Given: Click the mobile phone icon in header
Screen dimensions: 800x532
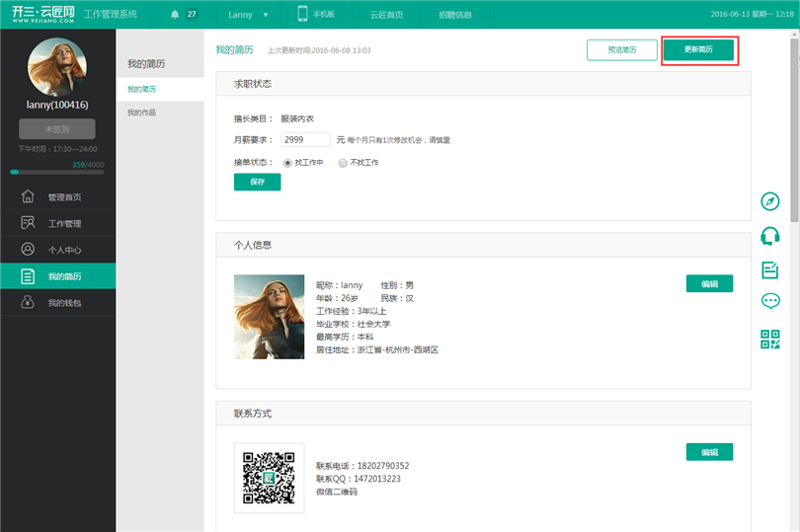Looking at the screenshot, I should 302,14.
